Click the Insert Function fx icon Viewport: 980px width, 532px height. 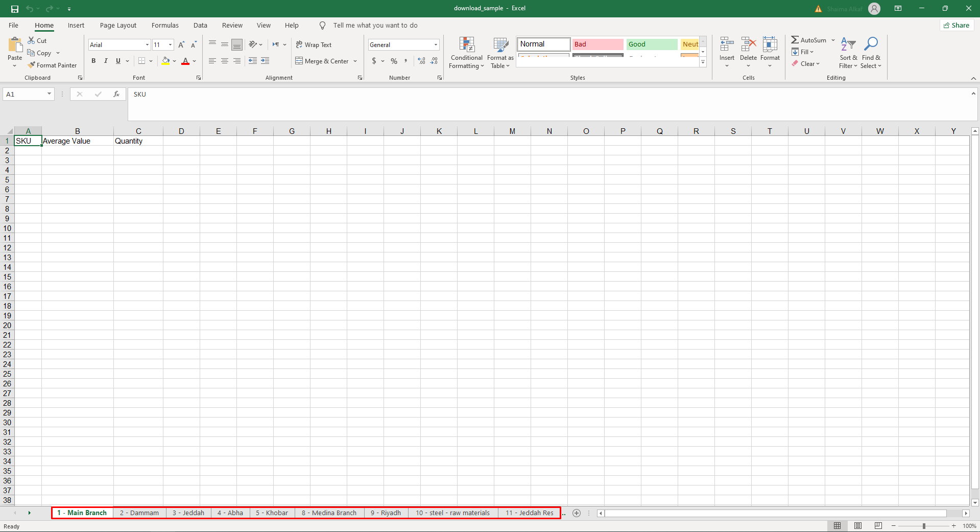pos(116,94)
